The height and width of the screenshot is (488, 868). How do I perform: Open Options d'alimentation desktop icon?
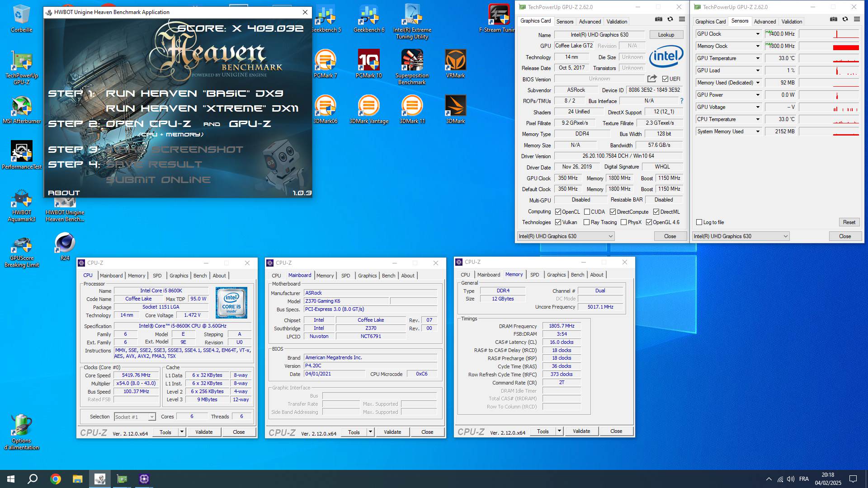(x=21, y=432)
